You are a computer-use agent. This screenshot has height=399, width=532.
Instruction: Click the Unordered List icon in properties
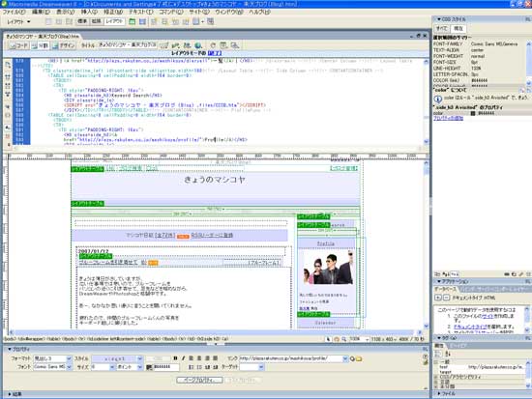[192, 367]
